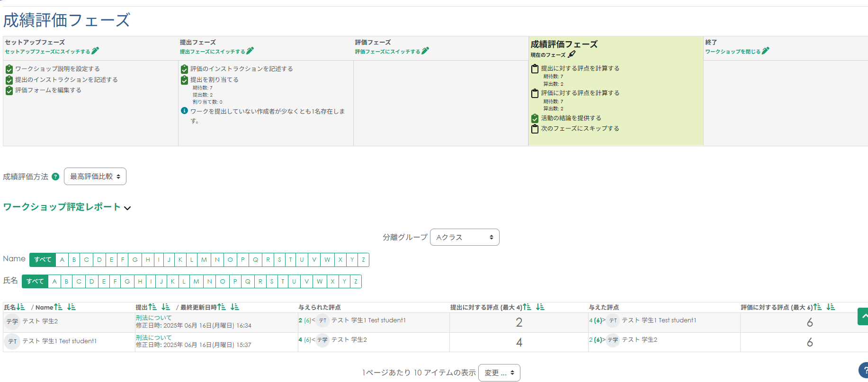Open 刑法について submission by テスト 学生2

point(153,318)
